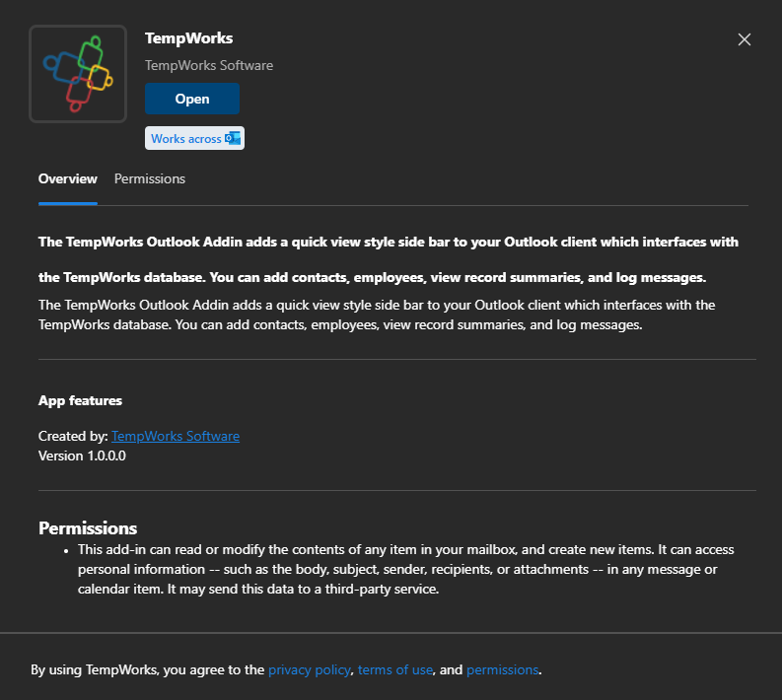The width and height of the screenshot is (782, 700).
Task: Click the large Permissions section heading
Action: (88, 527)
